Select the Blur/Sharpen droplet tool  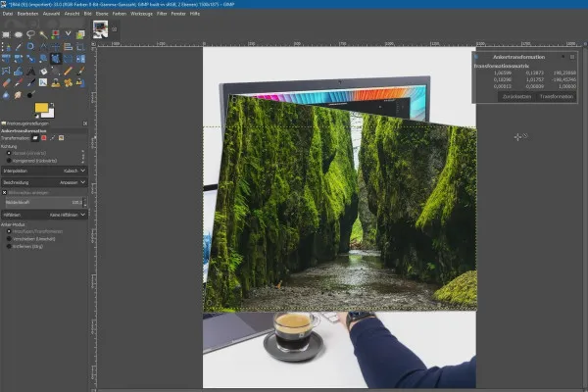tap(6, 95)
